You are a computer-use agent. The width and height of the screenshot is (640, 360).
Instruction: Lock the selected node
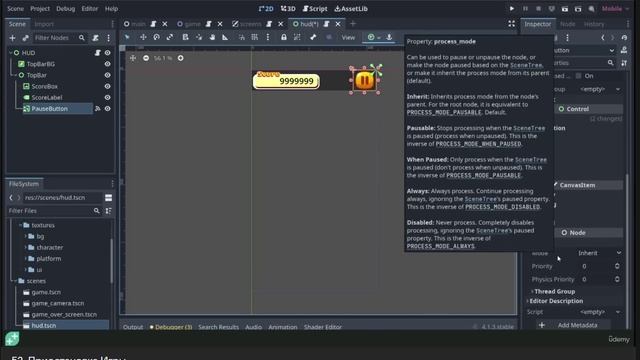(x=284, y=37)
